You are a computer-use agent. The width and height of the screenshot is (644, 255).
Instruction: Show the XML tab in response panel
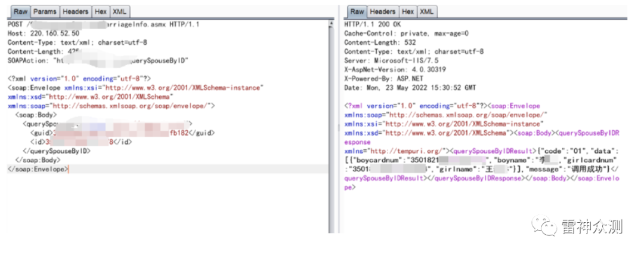click(x=426, y=11)
